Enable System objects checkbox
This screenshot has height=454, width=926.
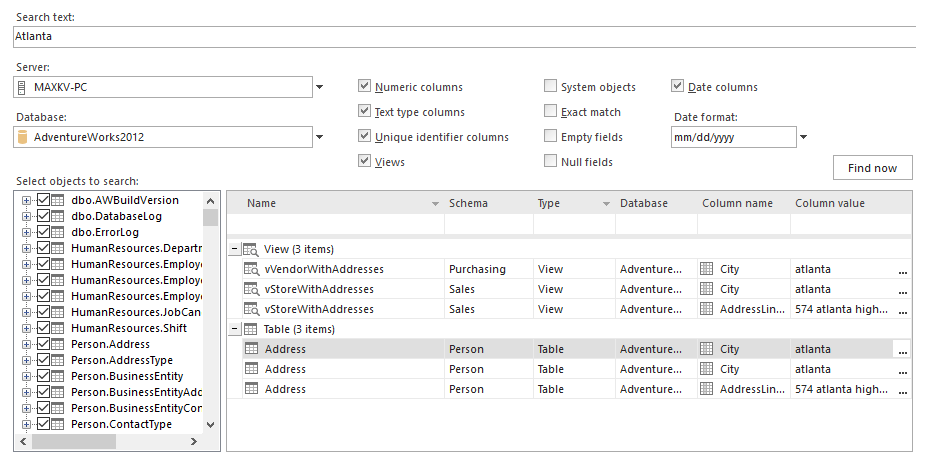[550, 86]
